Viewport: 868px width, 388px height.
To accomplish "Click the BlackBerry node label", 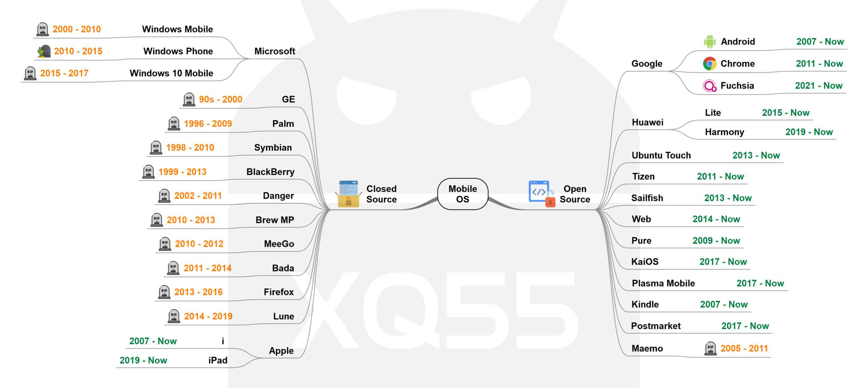I will (270, 172).
